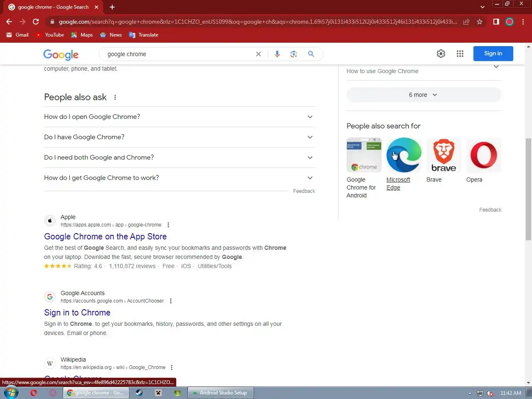This screenshot has width=532, height=399.
Task: Open the Gmail bookmark
Action: (17, 35)
